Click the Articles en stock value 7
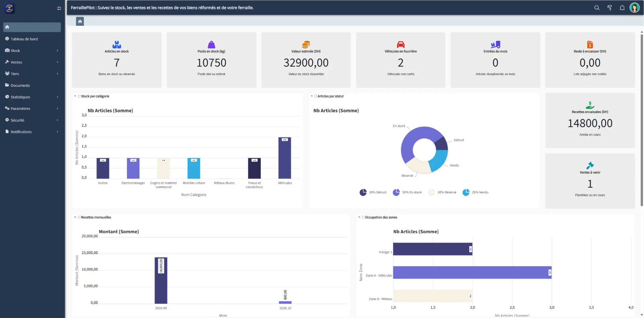This screenshot has width=644, height=318. [x=117, y=63]
